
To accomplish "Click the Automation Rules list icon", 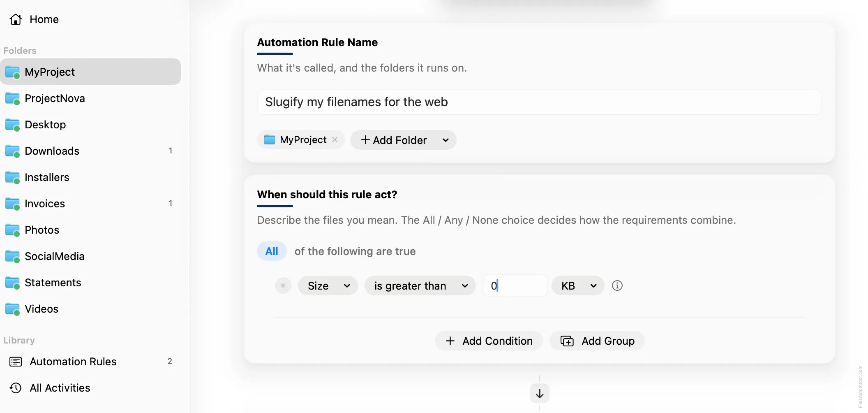I will pos(16,362).
